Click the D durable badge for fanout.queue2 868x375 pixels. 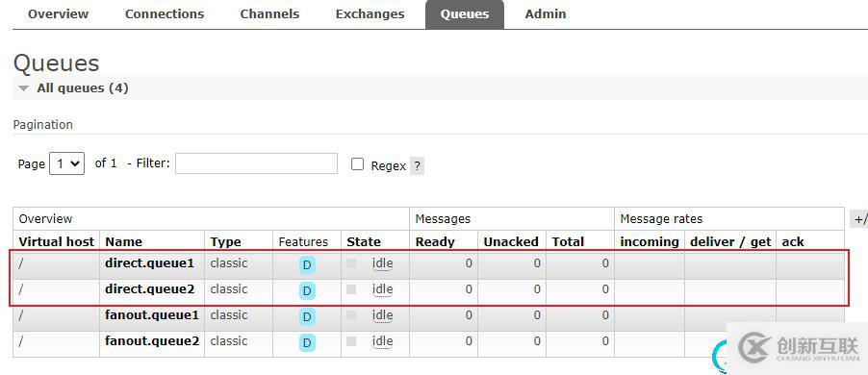307,343
